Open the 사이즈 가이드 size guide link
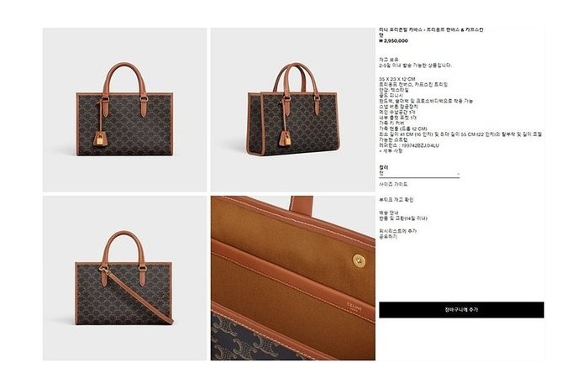588x389 pixels. tap(393, 184)
